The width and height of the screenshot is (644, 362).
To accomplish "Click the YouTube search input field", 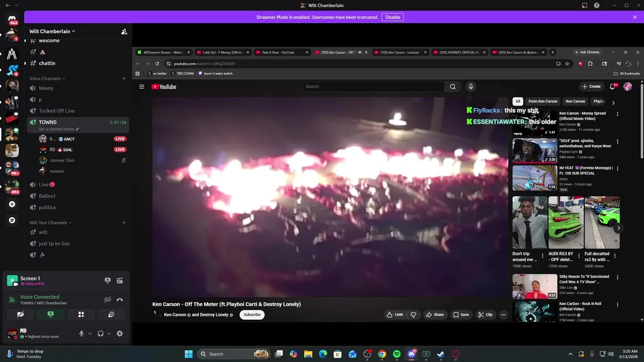I will click(373, 86).
